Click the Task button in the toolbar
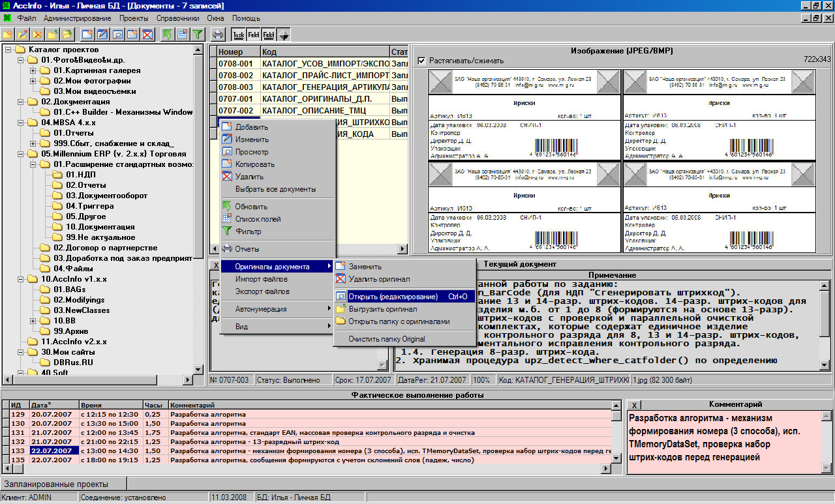The image size is (835, 504). pos(239,35)
